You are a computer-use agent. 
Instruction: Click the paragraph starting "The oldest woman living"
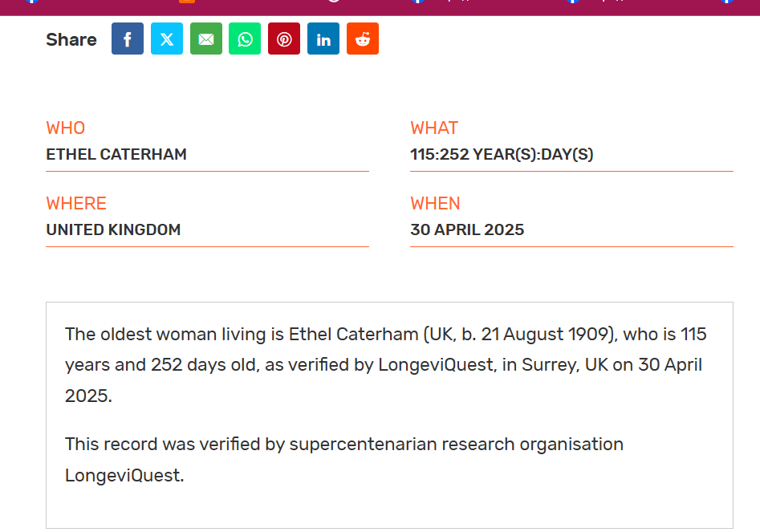click(385, 365)
